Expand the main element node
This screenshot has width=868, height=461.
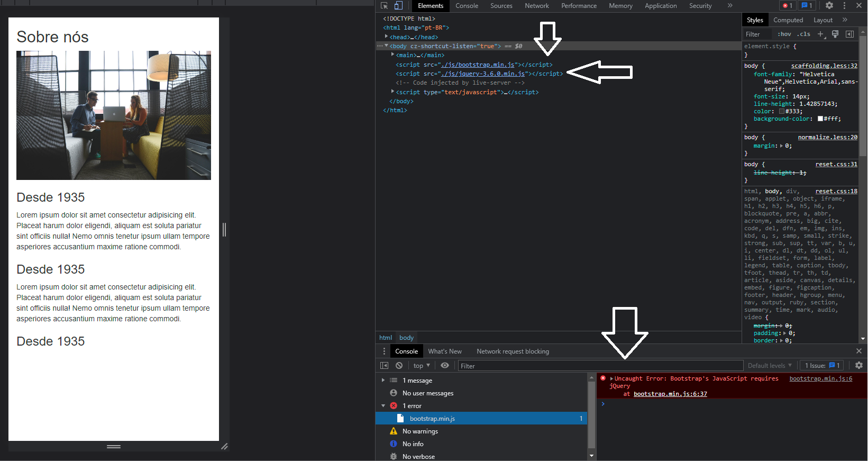pos(393,55)
